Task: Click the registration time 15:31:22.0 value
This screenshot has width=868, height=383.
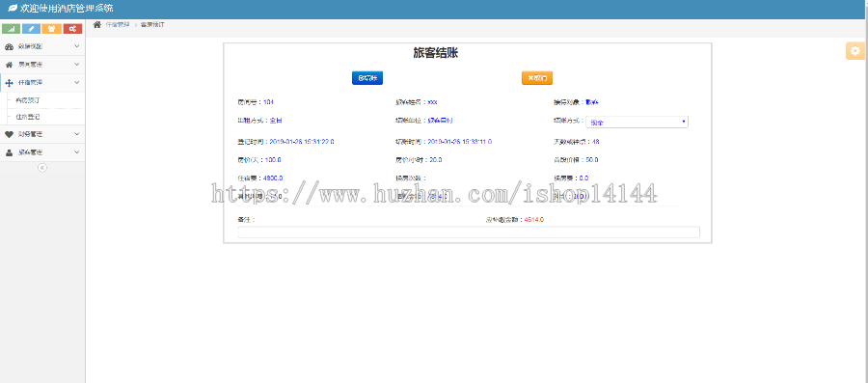Action: 302,142
